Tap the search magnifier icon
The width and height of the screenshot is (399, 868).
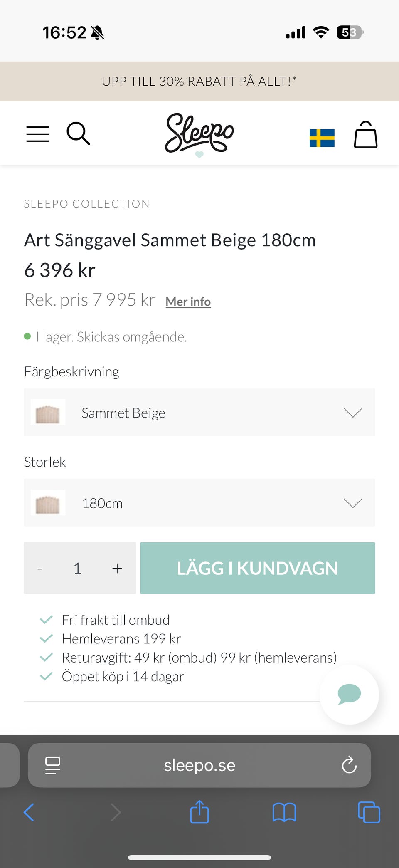tap(78, 134)
